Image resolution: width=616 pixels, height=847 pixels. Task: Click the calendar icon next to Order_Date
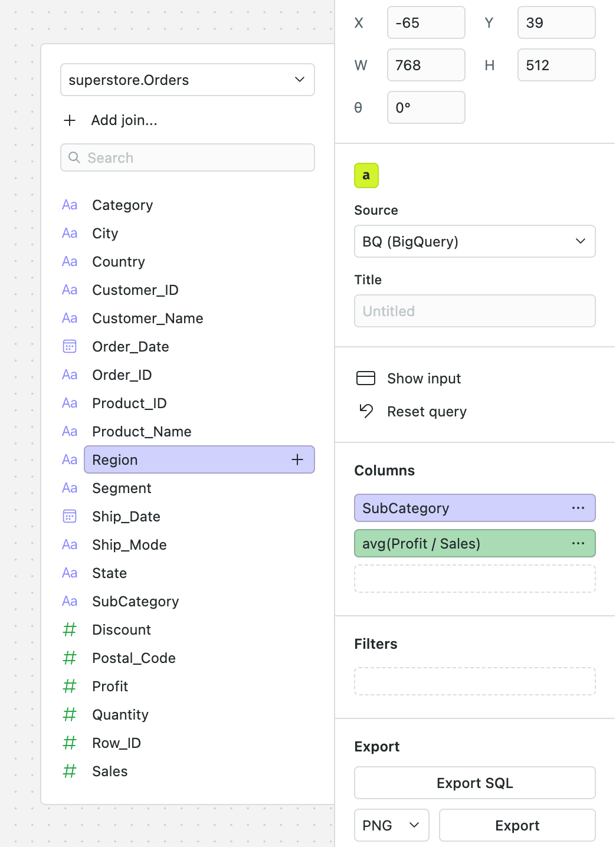[70, 346]
